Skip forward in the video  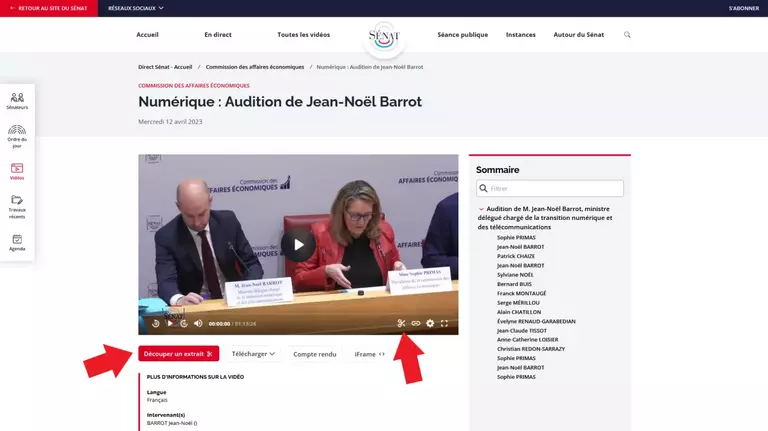(184, 323)
